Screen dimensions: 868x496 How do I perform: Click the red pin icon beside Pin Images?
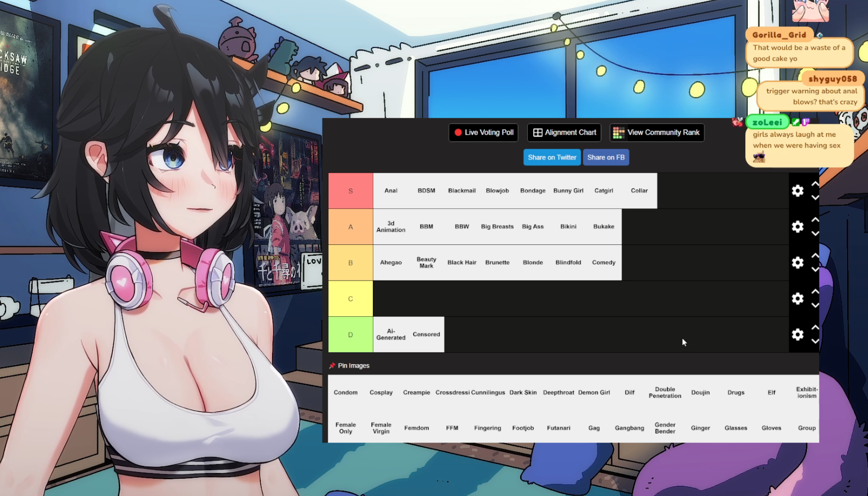[x=332, y=366]
